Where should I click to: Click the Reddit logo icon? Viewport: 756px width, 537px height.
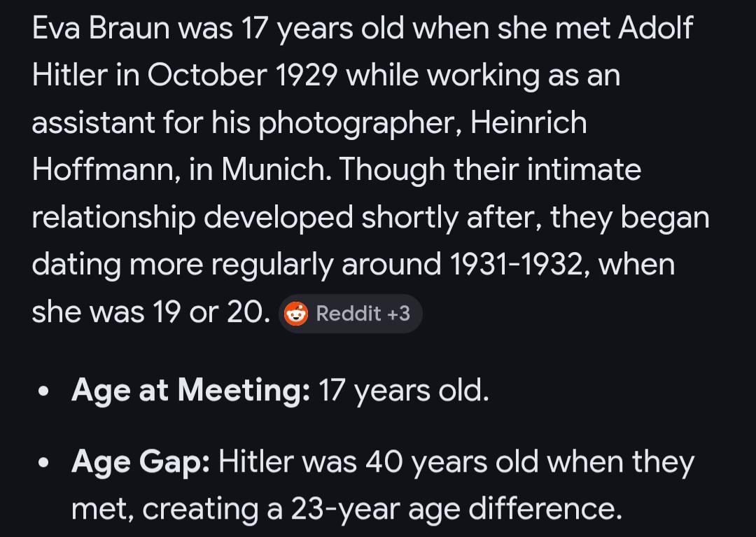(297, 314)
